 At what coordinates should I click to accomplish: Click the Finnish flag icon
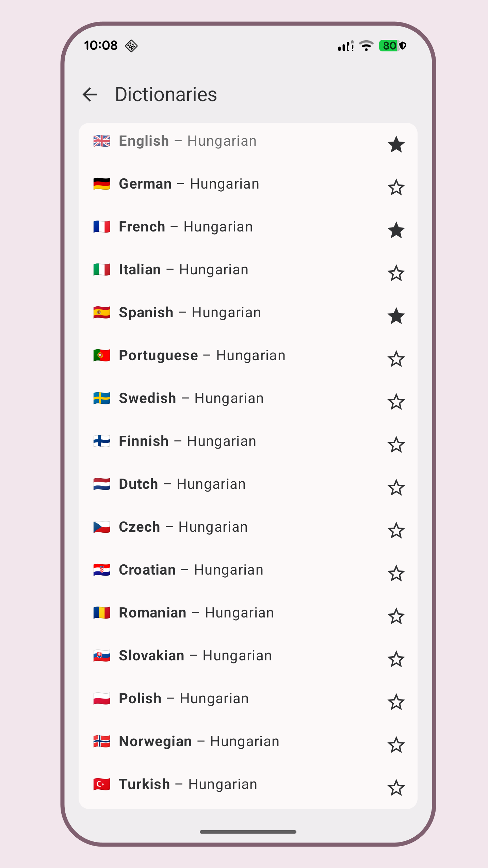(x=102, y=441)
